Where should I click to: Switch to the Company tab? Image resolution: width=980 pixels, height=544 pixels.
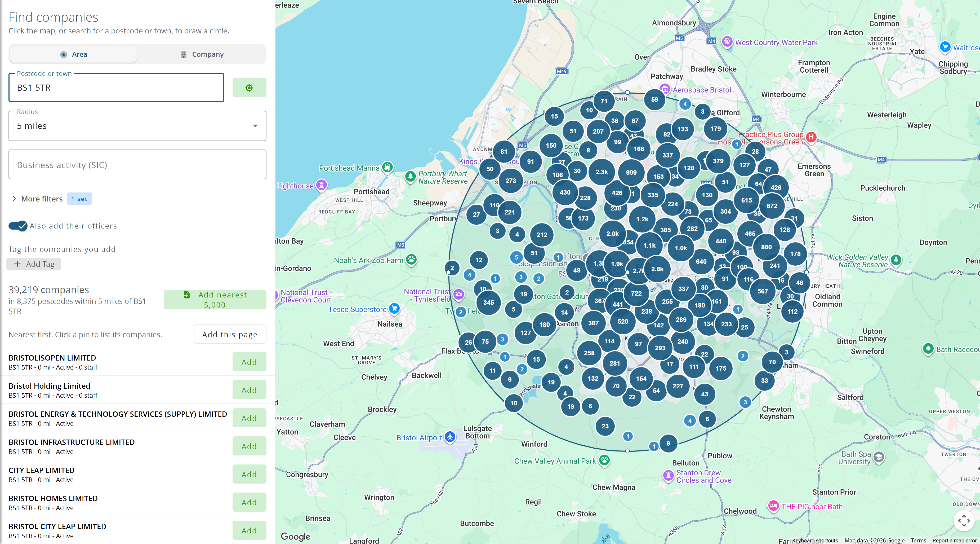tap(202, 54)
